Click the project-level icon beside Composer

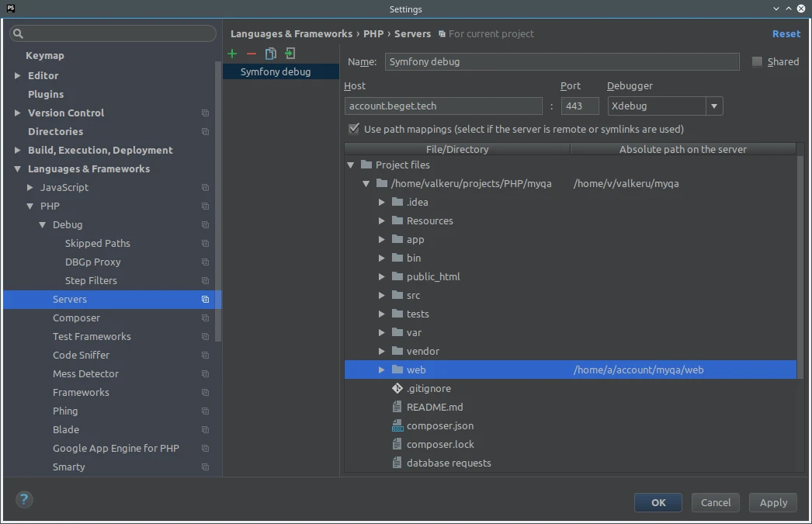click(205, 318)
